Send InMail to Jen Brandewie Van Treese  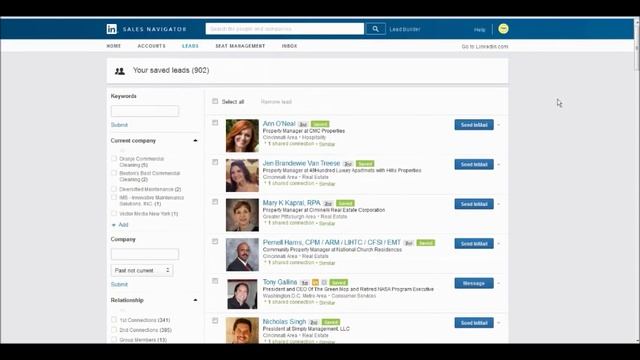474,164
